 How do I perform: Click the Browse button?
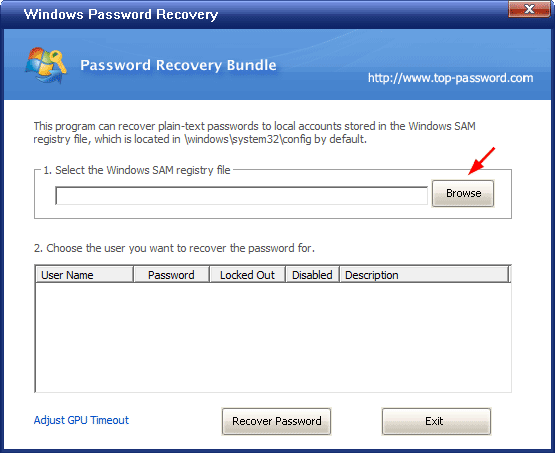point(463,193)
